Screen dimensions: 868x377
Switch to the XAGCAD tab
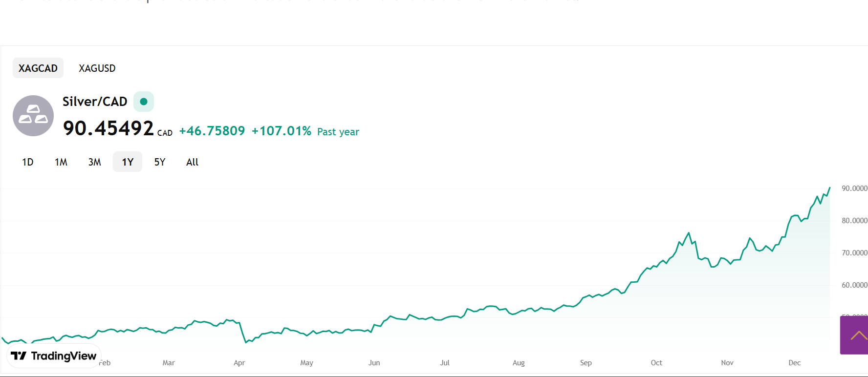[38, 68]
